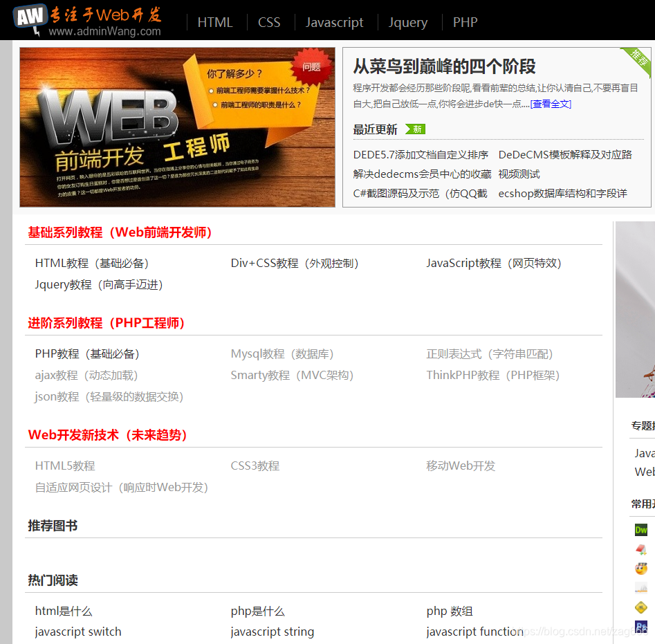655x644 pixels.
Task: Open popular read php是什么
Action: (x=258, y=611)
